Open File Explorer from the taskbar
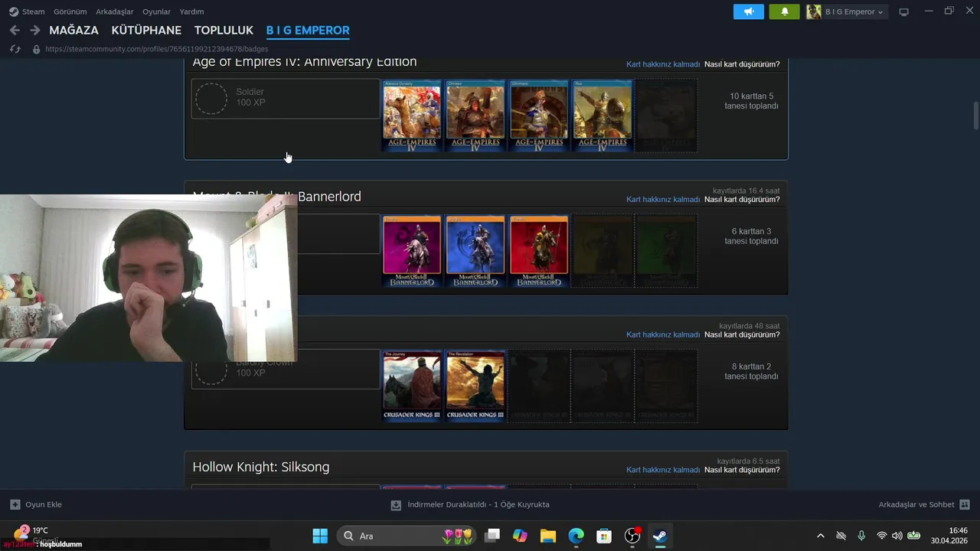The image size is (980, 551). [547, 536]
